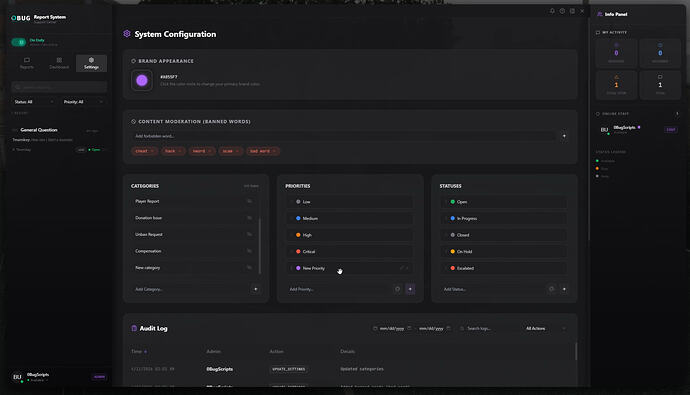The image size is (690, 395).
Task: Click the plus button to add status
Action: pos(564,289)
